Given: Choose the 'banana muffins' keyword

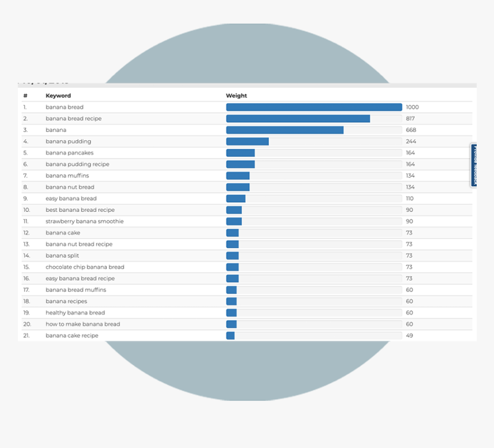Looking at the screenshot, I should [67, 176].
